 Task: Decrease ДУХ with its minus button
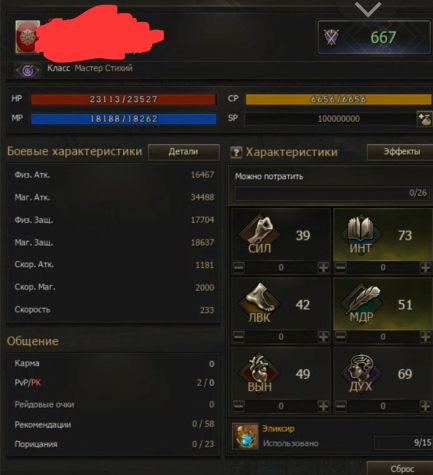tap(341, 406)
